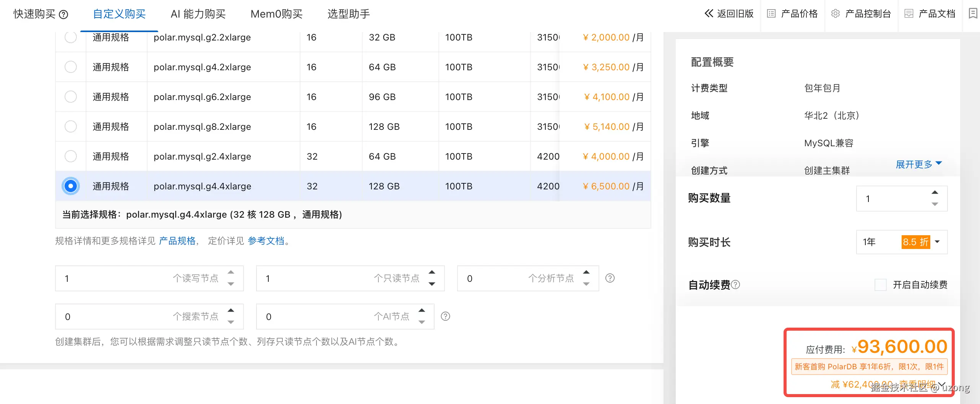Expand 展开更多 in configuration summary
The width and height of the screenshot is (980, 404).
coord(918,164)
